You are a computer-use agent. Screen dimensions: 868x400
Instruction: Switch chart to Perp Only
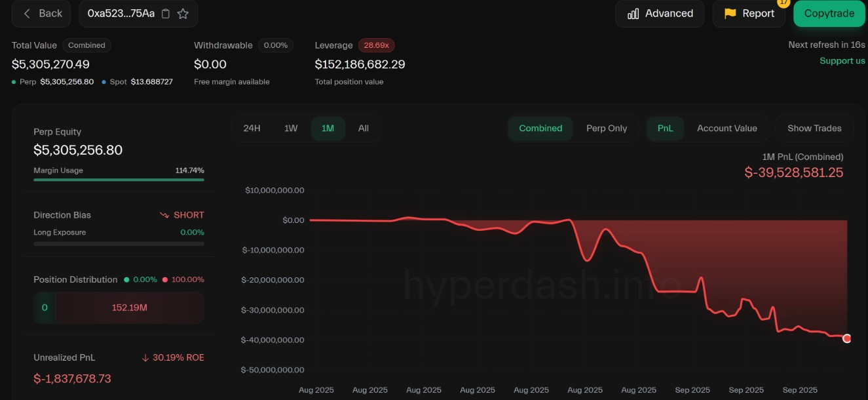click(x=606, y=129)
